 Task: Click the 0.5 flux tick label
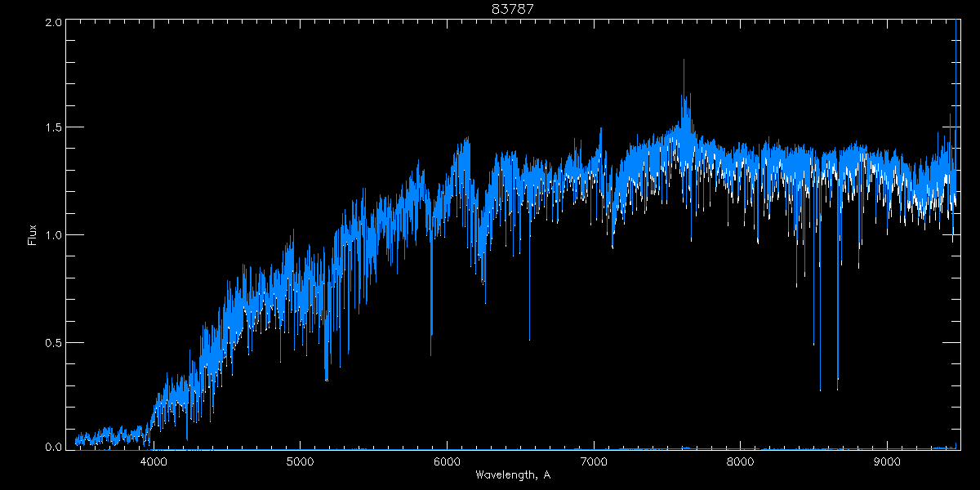pyautogui.click(x=52, y=342)
